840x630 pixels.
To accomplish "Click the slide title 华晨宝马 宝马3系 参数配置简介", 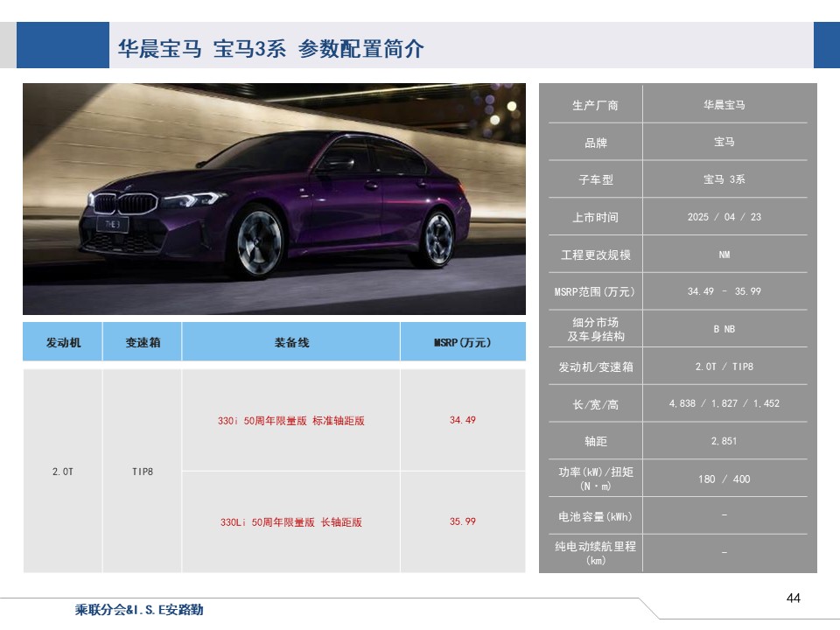I will pyautogui.click(x=271, y=49).
